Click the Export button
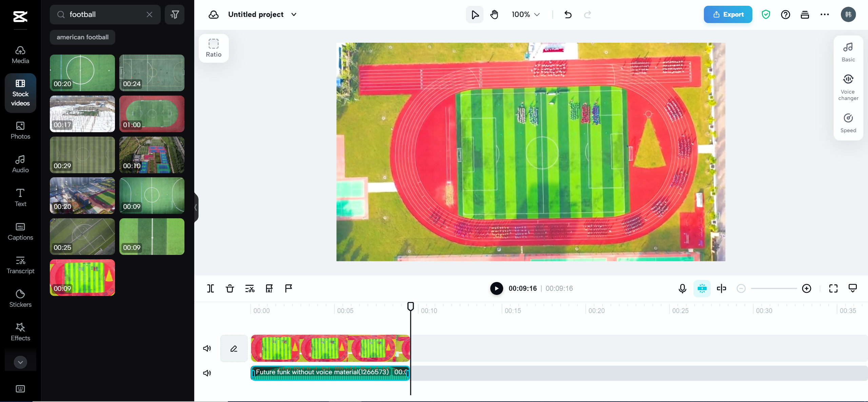 (x=728, y=14)
